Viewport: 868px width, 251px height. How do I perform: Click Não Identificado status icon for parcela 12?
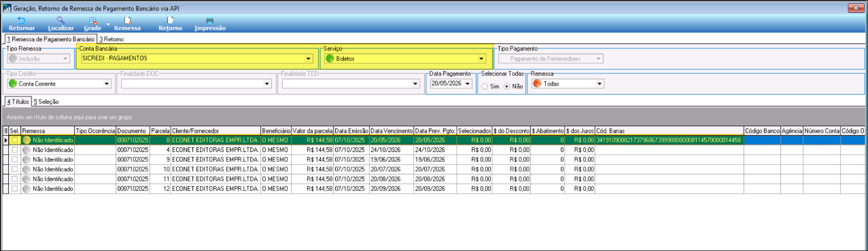[x=27, y=189]
